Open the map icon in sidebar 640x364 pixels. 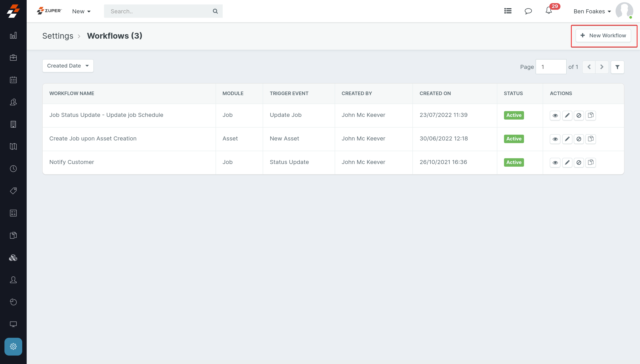click(x=13, y=146)
